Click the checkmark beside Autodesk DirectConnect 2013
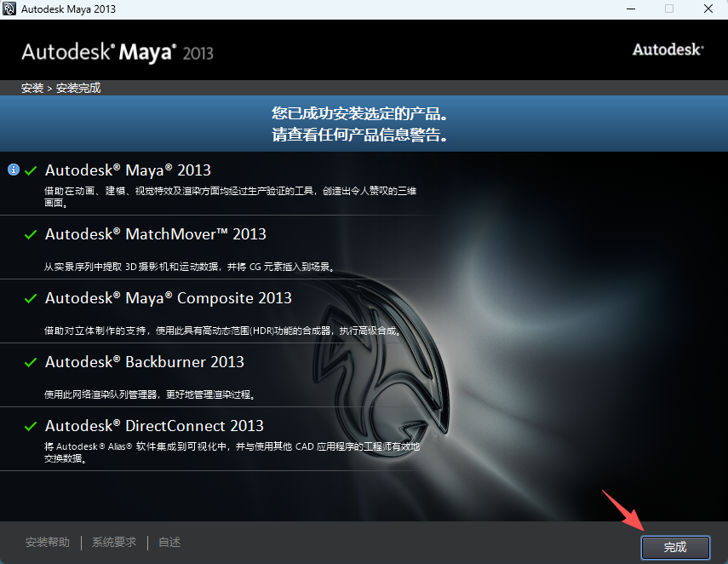The image size is (728, 564). click(x=32, y=426)
